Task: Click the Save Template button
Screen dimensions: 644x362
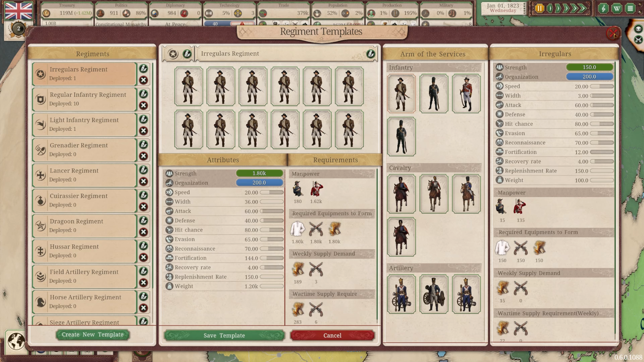Action: coord(224,336)
